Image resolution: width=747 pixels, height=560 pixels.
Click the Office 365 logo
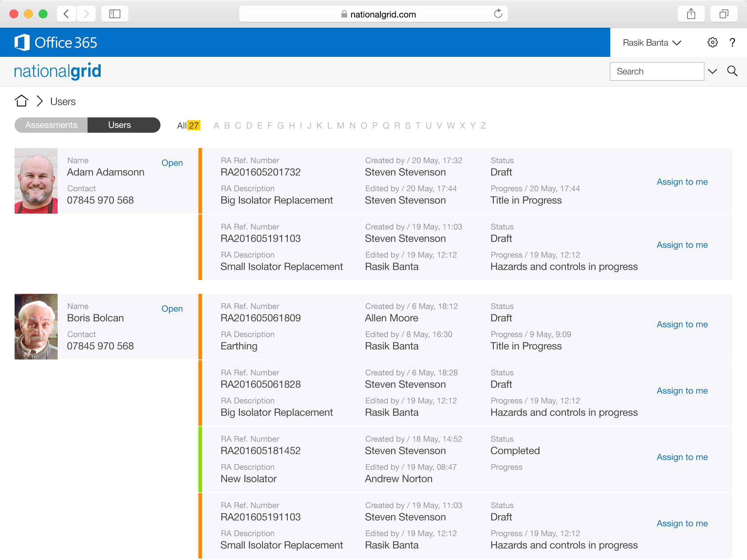[56, 43]
